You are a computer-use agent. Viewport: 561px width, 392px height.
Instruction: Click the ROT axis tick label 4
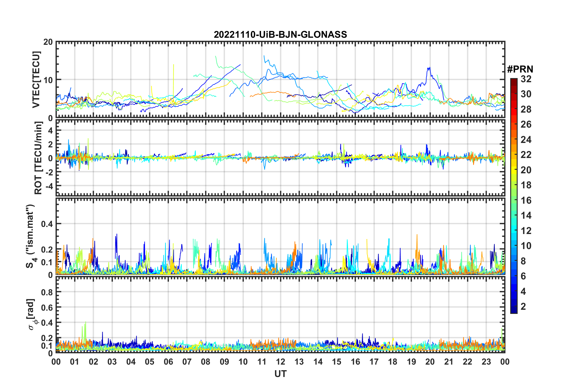(50, 130)
